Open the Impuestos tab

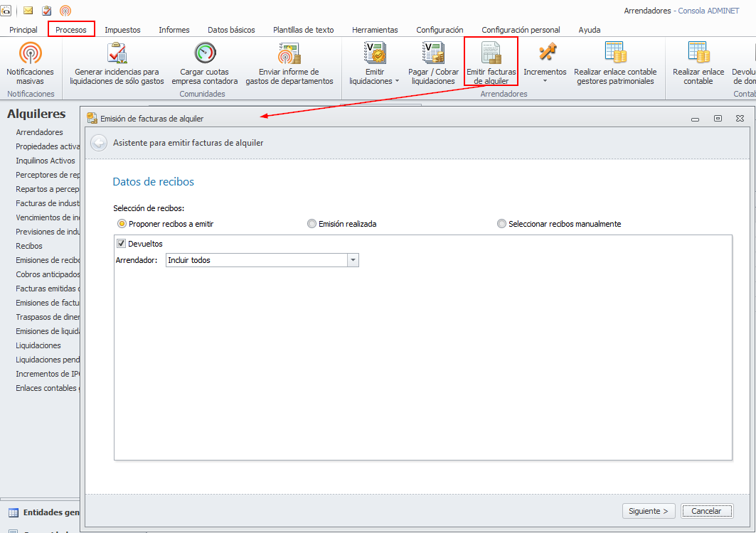click(122, 29)
